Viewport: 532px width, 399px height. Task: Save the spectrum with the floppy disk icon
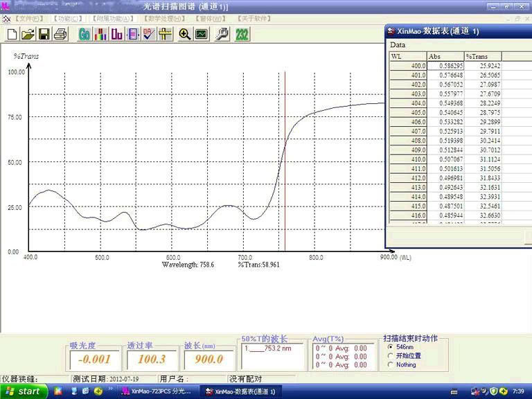44,34
